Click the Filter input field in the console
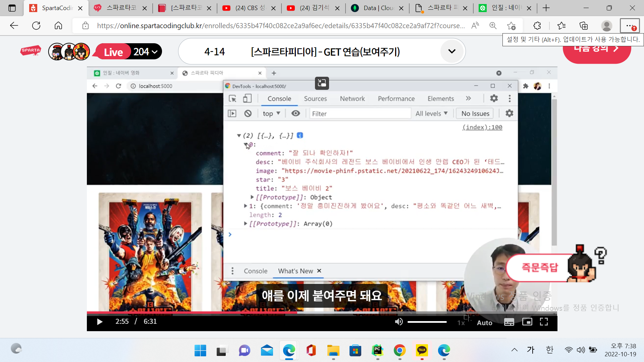This screenshot has width=644, height=362. [x=360, y=113]
